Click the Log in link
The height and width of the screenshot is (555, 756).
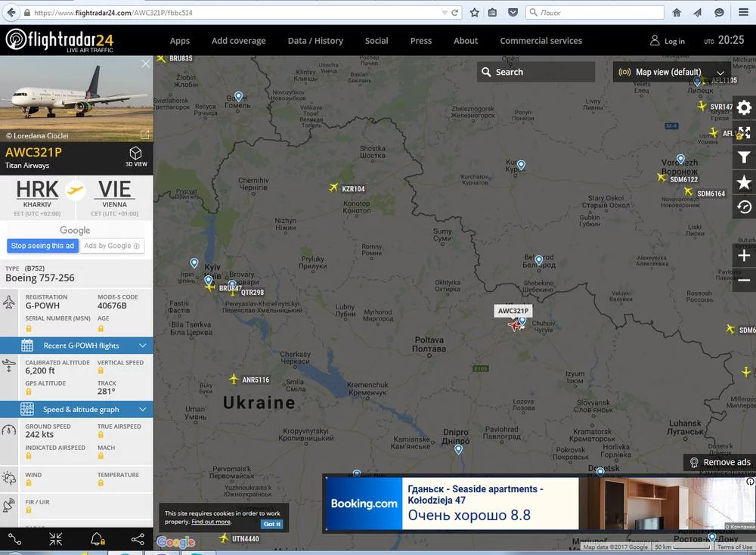point(668,41)
